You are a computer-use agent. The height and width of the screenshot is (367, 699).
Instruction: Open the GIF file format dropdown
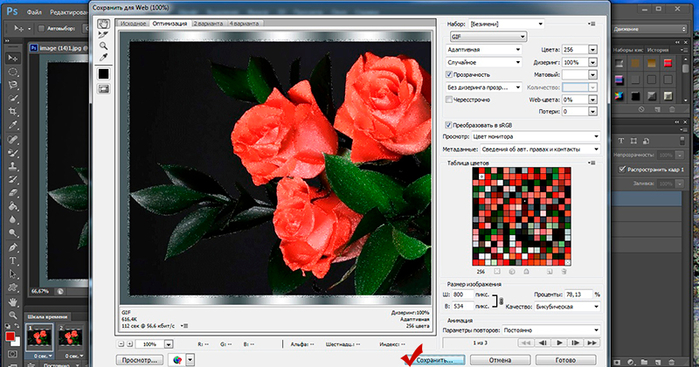488,37
